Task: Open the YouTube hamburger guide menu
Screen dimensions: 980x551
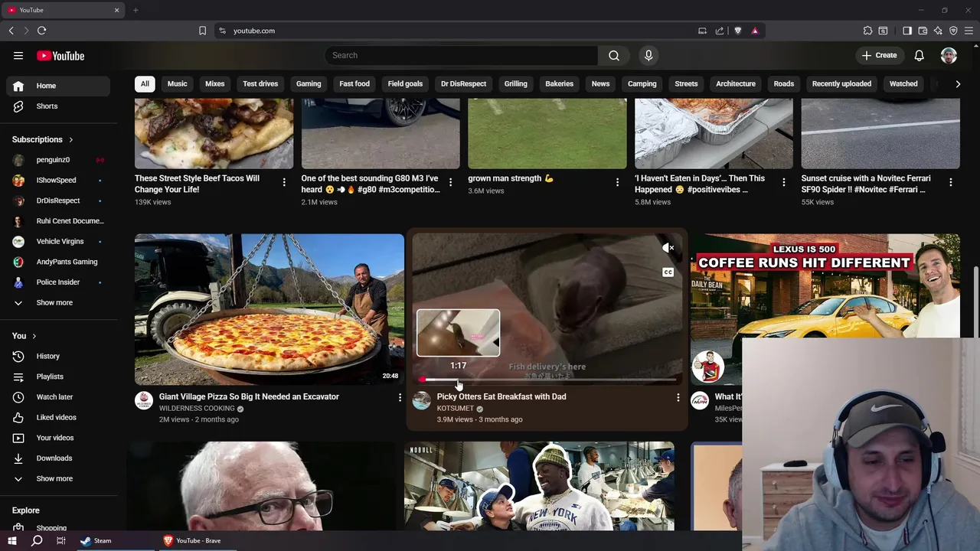Action: 18,56
